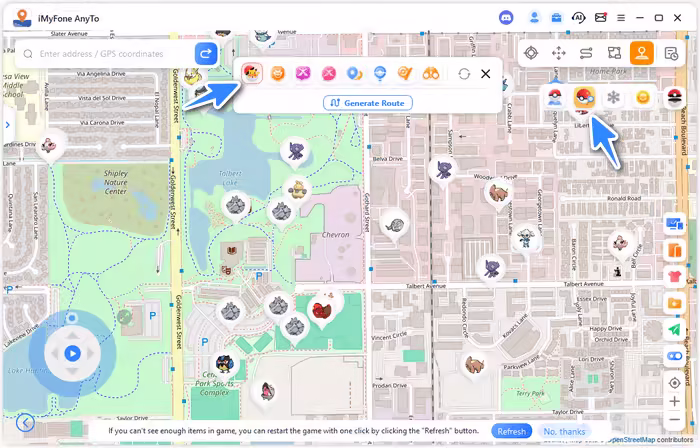
Task: Click the Generate Route button
Action: click(368, 103)
